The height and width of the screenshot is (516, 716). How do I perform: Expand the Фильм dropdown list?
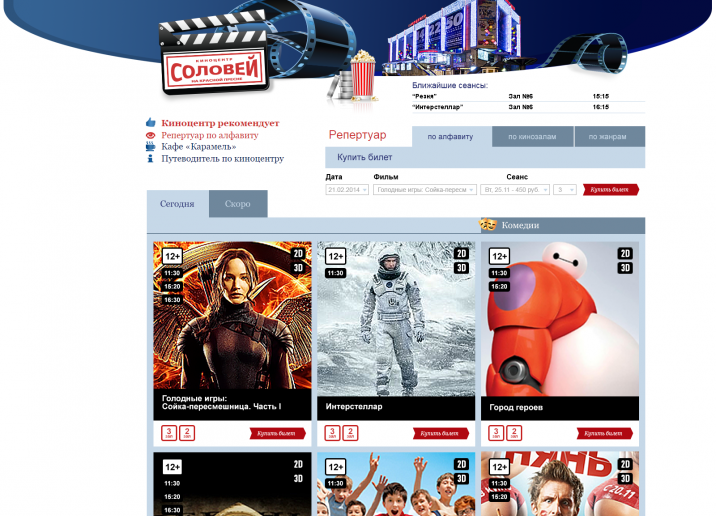425,189
